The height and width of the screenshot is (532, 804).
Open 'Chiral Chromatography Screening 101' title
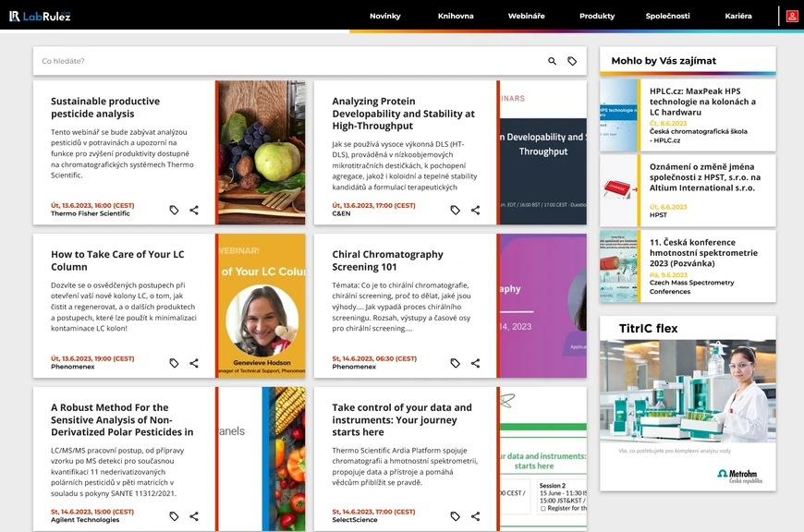pyautogui.click(x=387, y=260)
